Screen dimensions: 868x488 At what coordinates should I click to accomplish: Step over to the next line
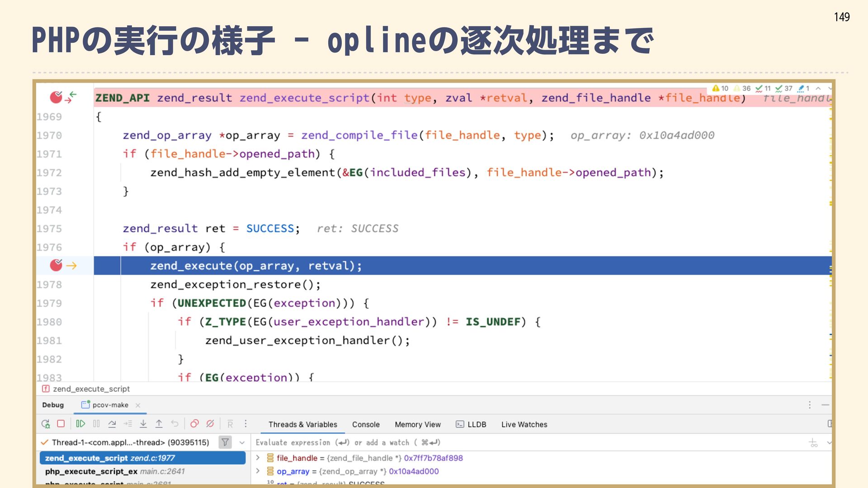(x=112, y=424)
